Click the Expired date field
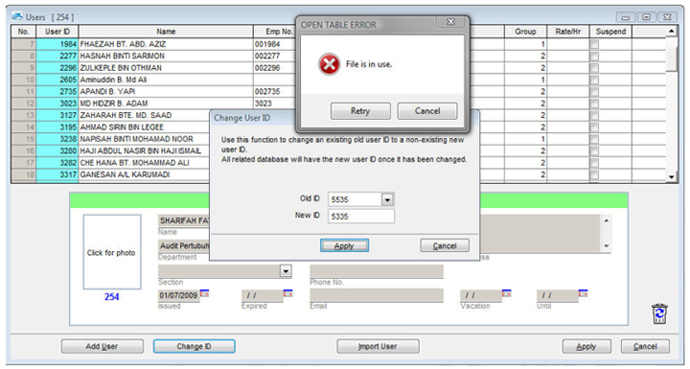This screenshot has height=369, width=690. point(262,296)
